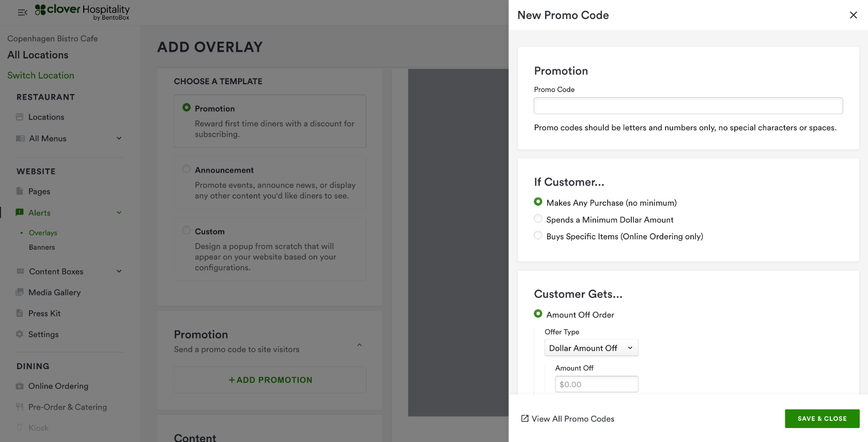The image size is (868, 442).
Task: Click the Clover Hospitality logo
Action: (82, 11)
